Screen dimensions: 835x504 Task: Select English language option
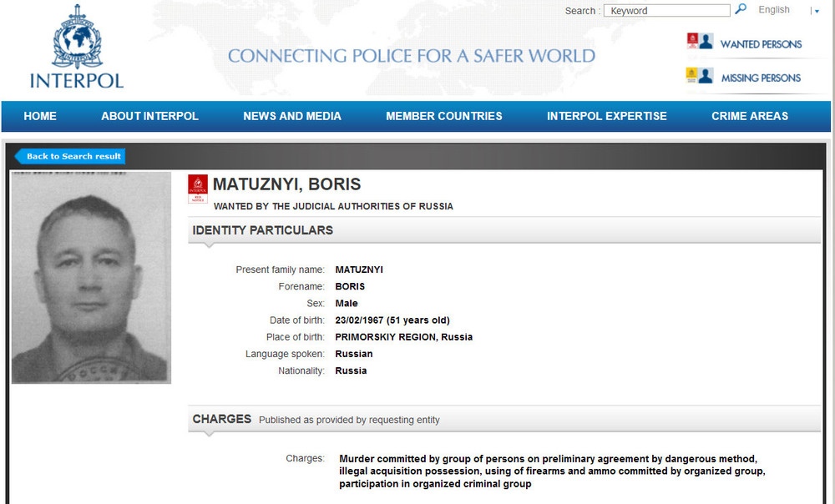(774, 9)
